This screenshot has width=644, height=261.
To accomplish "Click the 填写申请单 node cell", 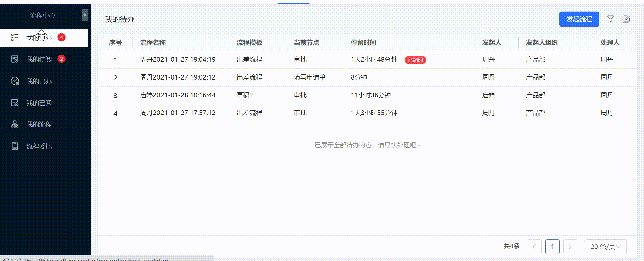I will click(309, 77).
